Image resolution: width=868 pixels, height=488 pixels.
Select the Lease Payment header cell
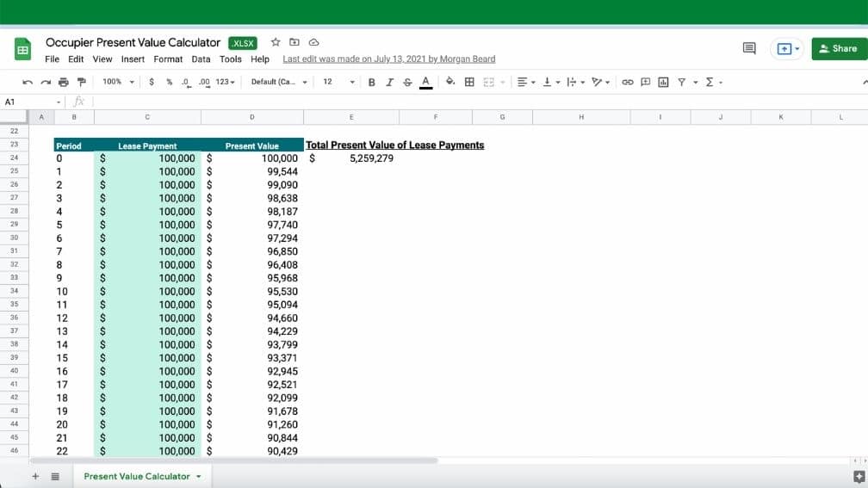tap(147, 146)
